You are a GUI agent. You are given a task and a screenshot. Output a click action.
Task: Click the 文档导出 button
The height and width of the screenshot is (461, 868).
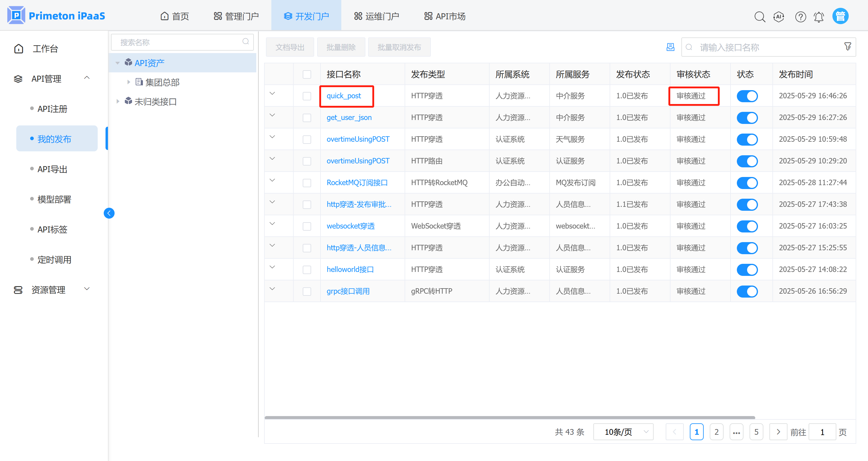(289, 47)
